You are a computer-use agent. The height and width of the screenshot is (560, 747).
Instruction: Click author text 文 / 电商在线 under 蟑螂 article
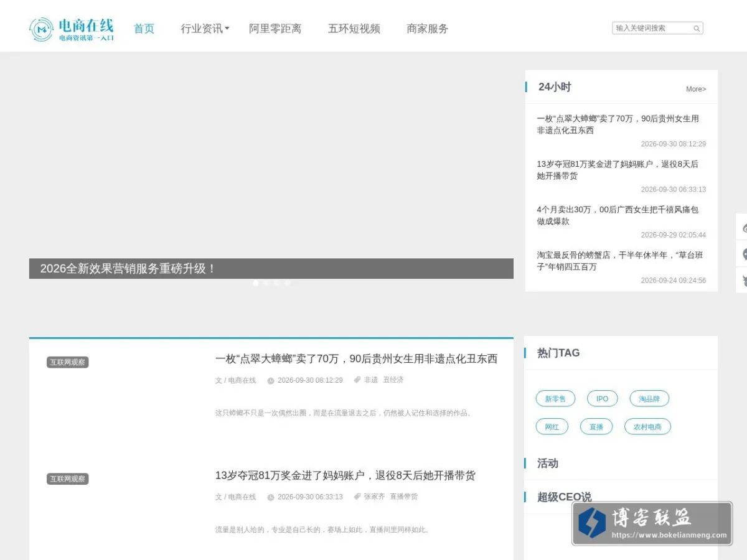point(236,380)
